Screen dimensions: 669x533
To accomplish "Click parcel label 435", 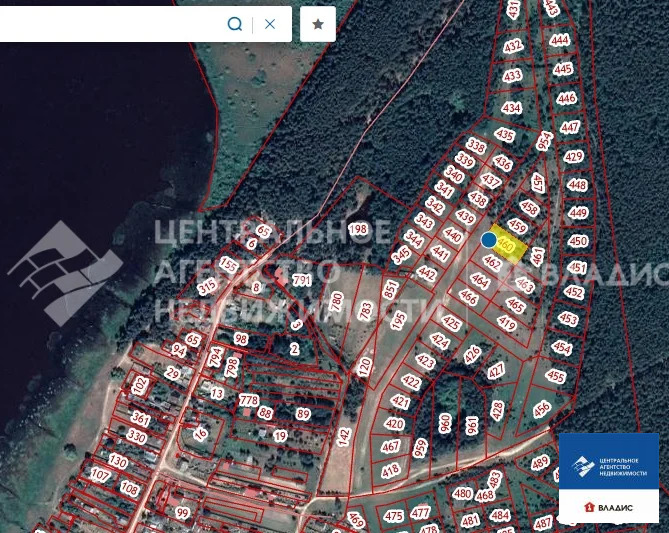I will click(505, 135).
